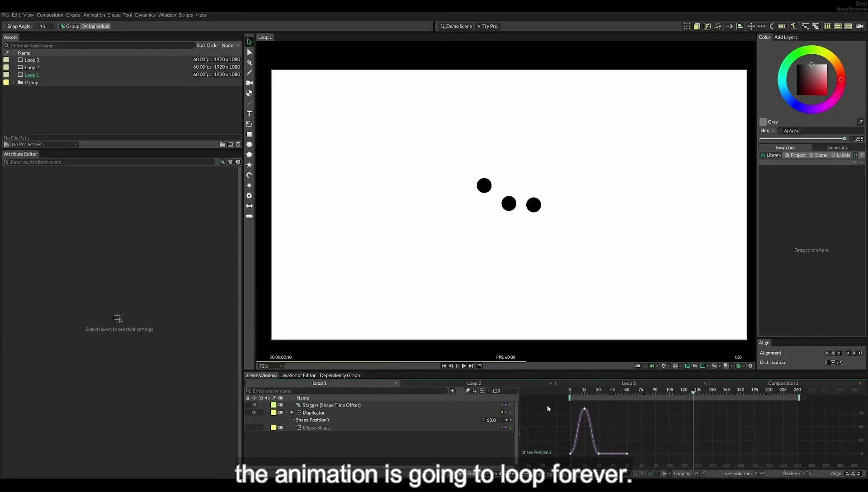The height and width of the screenshot is (492, 868).
Task: Click the Gray color swatch preview
Action: (763, 122)
